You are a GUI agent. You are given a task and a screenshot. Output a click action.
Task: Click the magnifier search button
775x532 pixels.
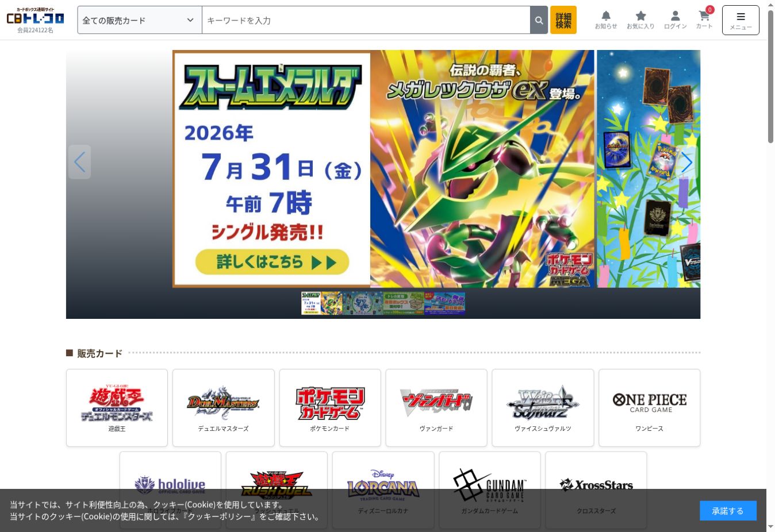point(539,20)
